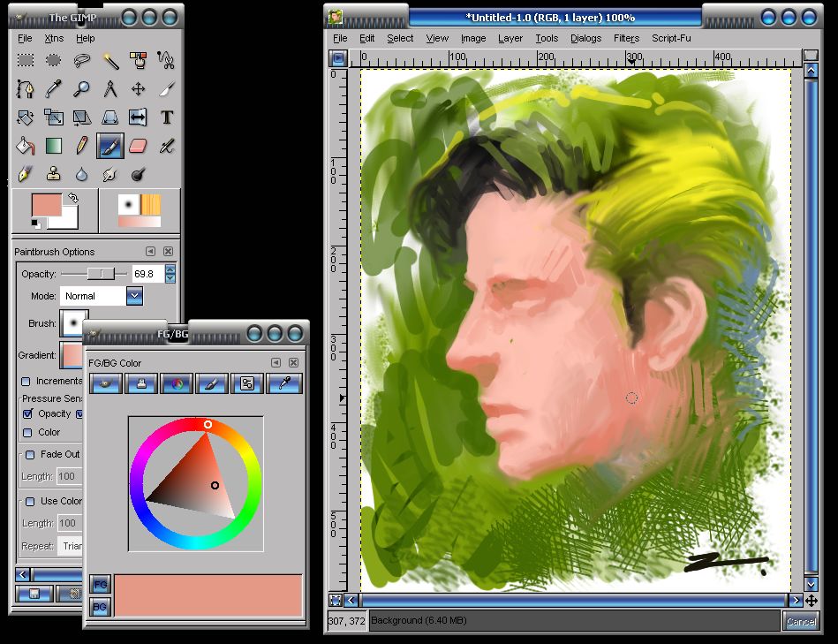This screenshot has height=644, width=838.
Task: Select the Paintbrush tool
Action: [x=110, y=146]
